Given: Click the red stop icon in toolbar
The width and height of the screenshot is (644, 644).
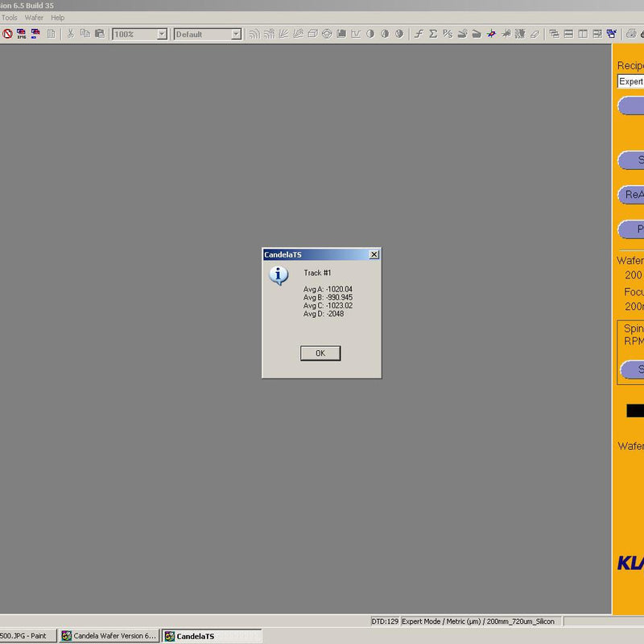Looking at the screenshot, I should (x=7, y=34).
